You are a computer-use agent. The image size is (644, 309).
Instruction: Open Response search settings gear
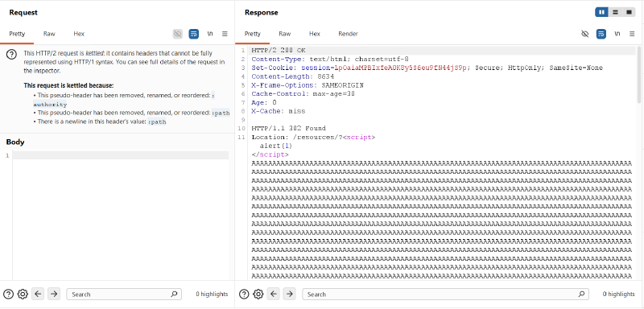tap(258, 294)
